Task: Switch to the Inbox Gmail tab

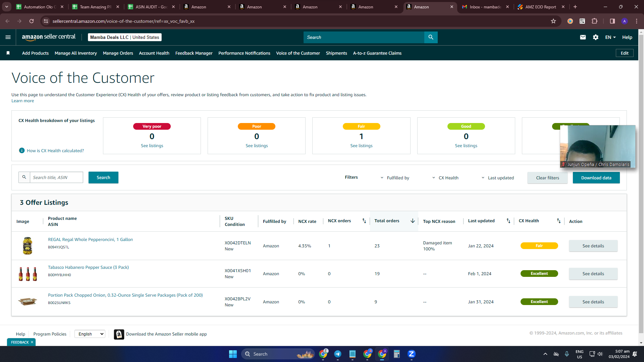Action: (x=485, y=7)
